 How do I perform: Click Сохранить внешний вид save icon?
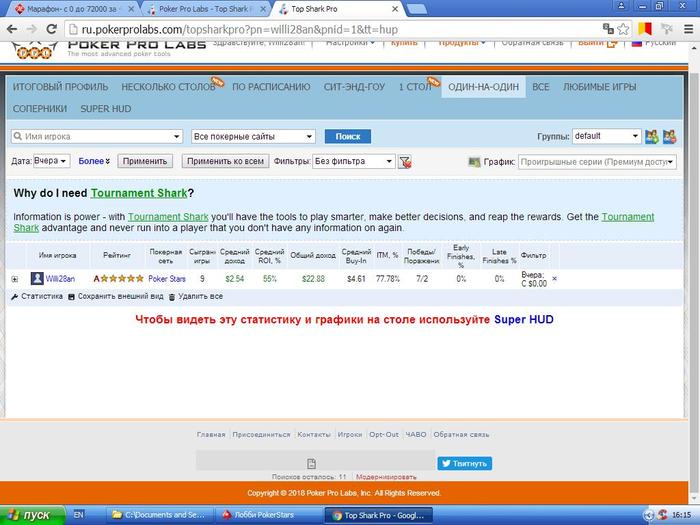[x=71, y=297]
